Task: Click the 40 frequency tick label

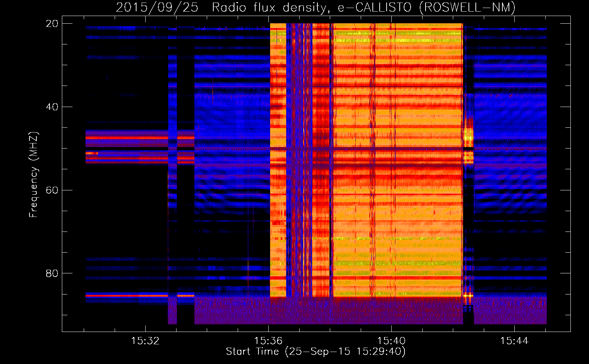Action: coord(52,107)
